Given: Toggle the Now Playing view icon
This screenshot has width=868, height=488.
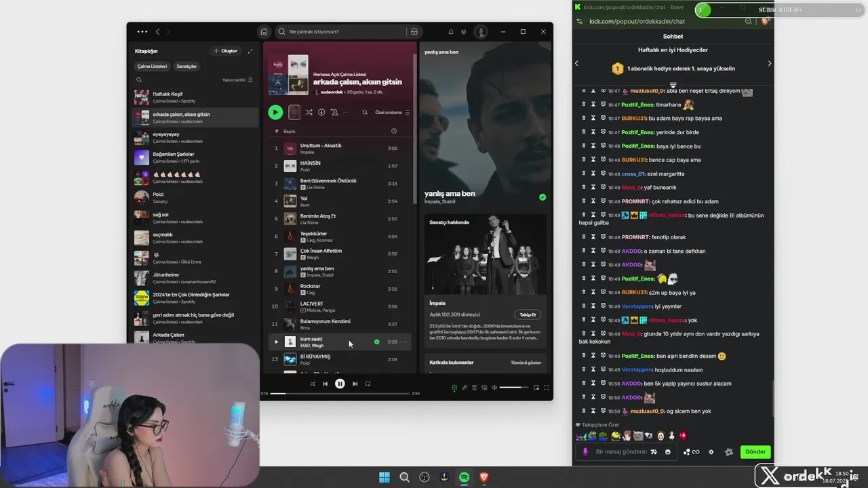Looking at the screenshot, I should pyautogui.click(x=454, y=388).
